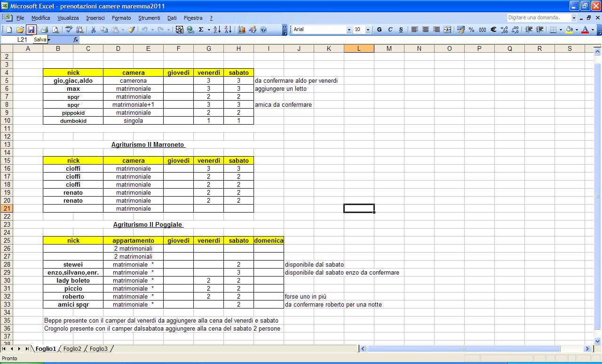Open the Print Preview icon
602x364 pixels.
(55, 30)
